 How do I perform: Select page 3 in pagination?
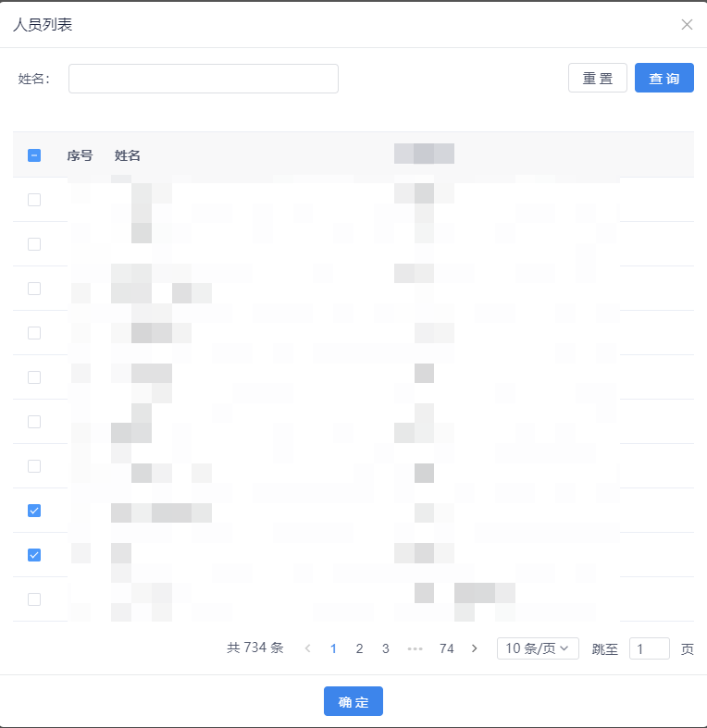386,648
